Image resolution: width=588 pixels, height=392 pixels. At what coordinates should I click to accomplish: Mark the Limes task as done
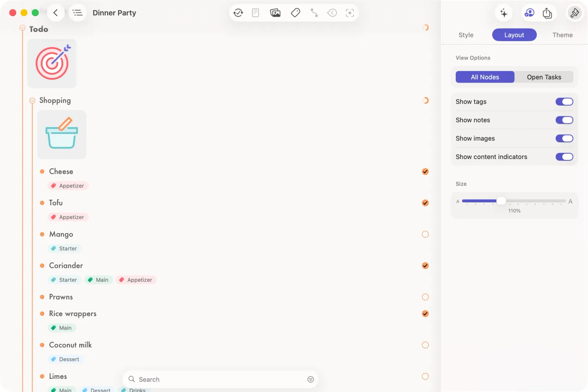click(425, 377)
